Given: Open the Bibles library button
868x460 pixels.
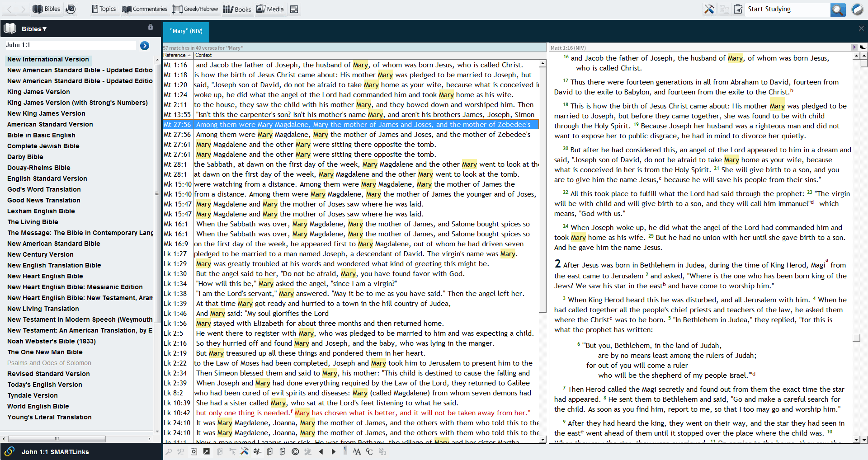Looking at the screenshot, I should (47, 9).
